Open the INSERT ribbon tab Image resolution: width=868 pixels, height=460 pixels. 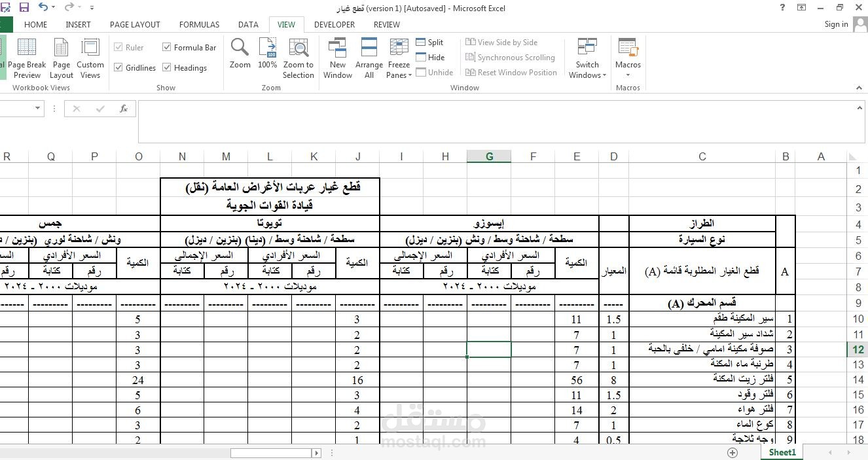click(x=79, y=24)
